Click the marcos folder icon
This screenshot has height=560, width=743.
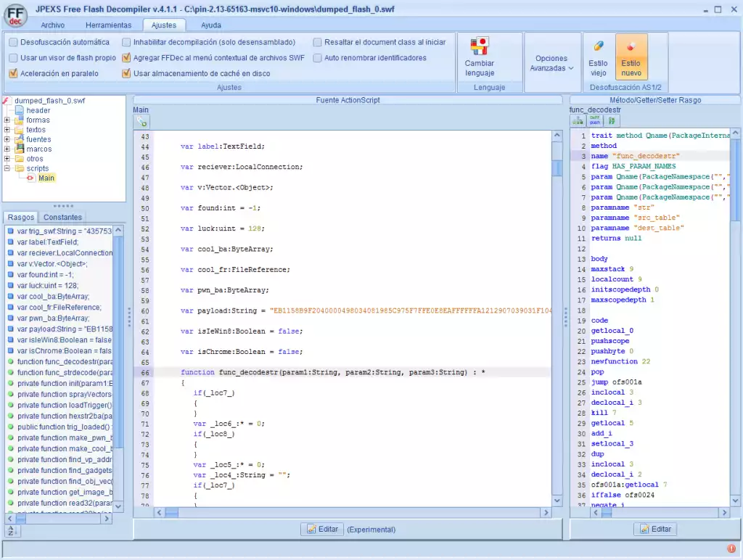19,149
